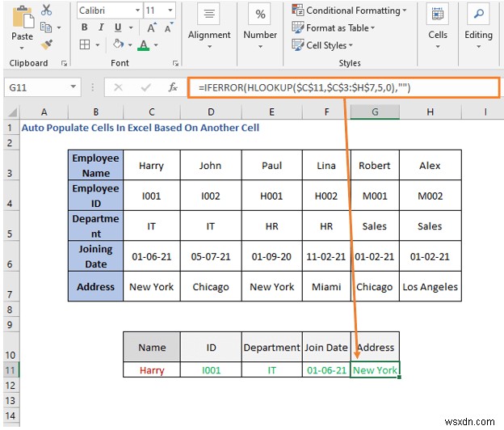Click the Borders grid icon
The width and height of the screenshot is (504, 430).
click(85, 44)
